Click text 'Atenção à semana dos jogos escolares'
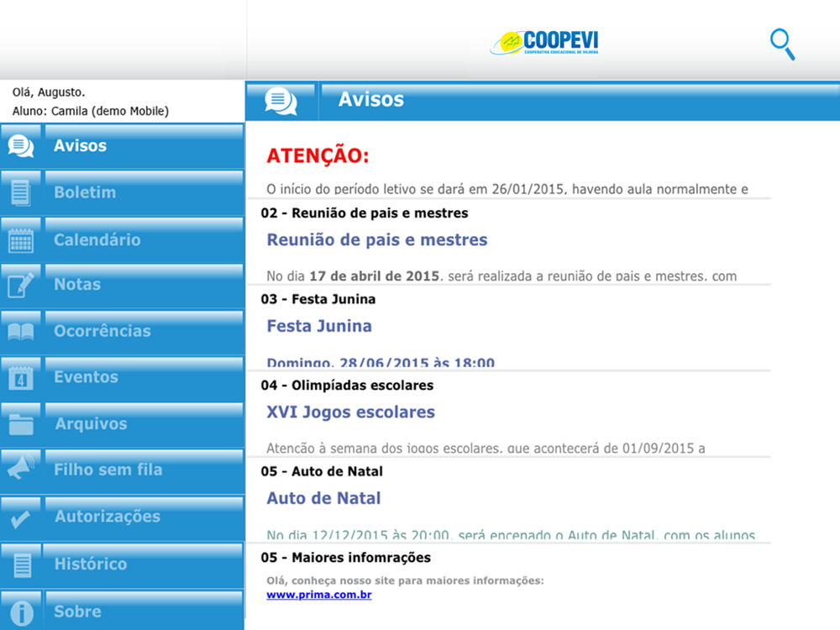Screen dimensions: 840x630 [384, 449]
